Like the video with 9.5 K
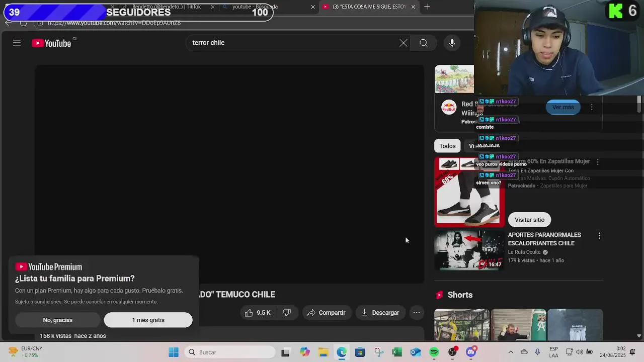The height and width of the screenshot is (362, 644). click(258, 312)
